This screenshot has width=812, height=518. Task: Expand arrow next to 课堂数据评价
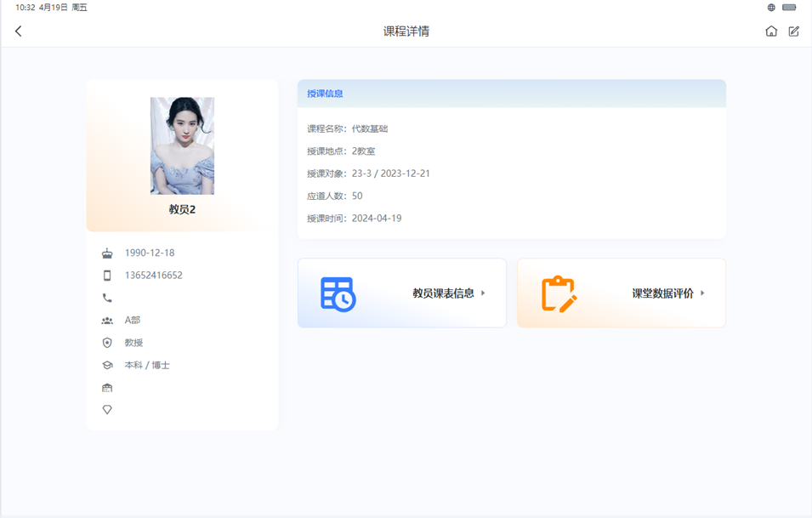(x=702, y=293)
